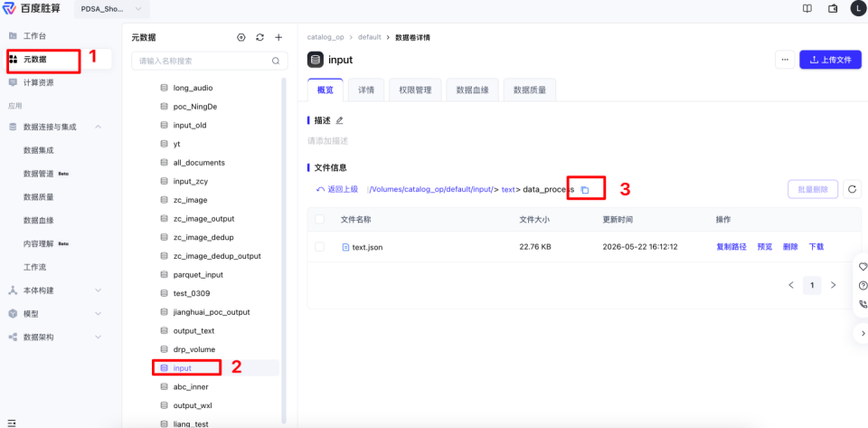Select page 1 in pagination

click(x=812, y=285)
